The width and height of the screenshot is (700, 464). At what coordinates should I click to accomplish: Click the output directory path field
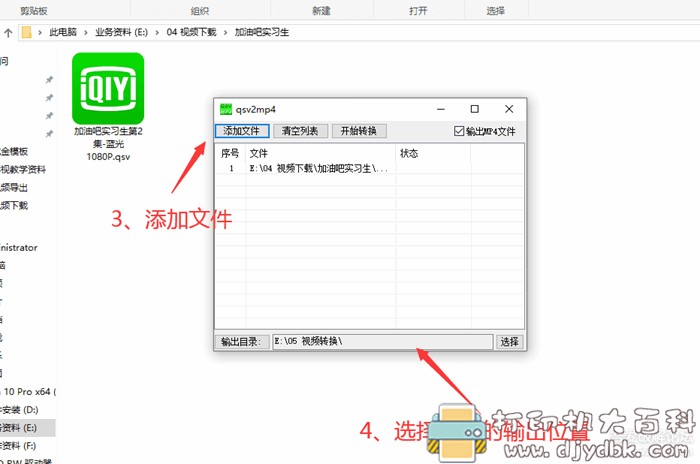(x=383, y=342)
